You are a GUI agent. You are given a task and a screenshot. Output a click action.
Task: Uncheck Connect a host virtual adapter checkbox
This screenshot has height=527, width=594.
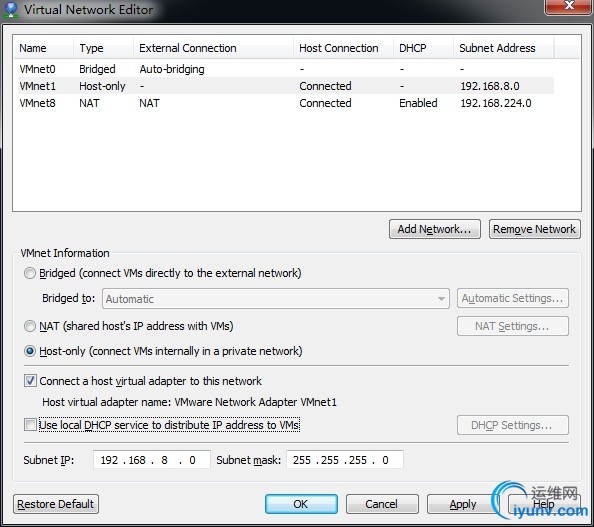[x=30, y=381]
